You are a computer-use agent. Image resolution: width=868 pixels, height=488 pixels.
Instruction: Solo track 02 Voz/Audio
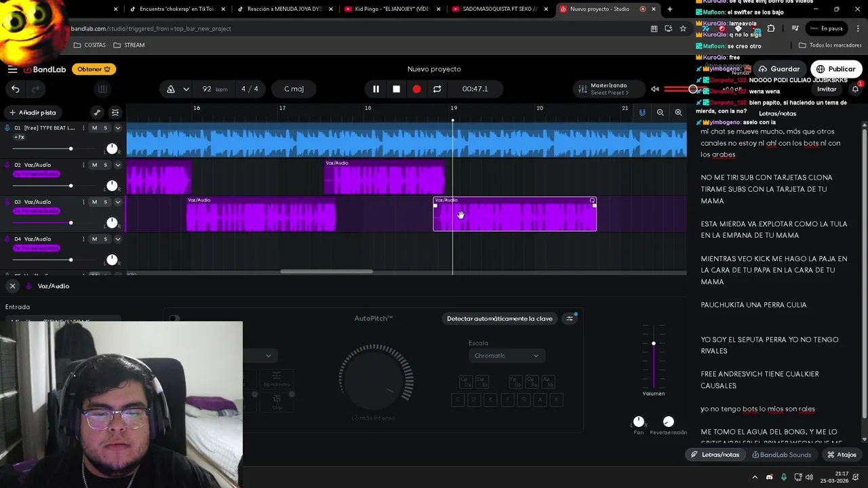[x=105, y=165]
